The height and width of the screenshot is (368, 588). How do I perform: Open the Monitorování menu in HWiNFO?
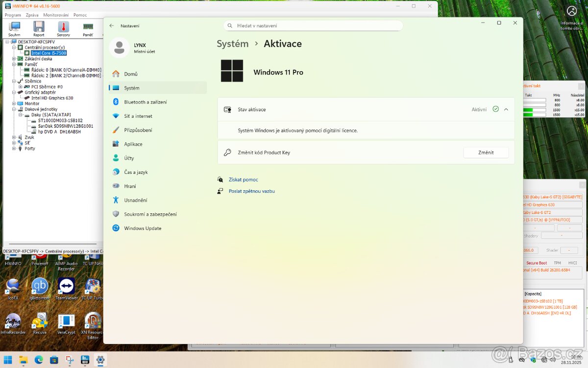pos(55,15)
